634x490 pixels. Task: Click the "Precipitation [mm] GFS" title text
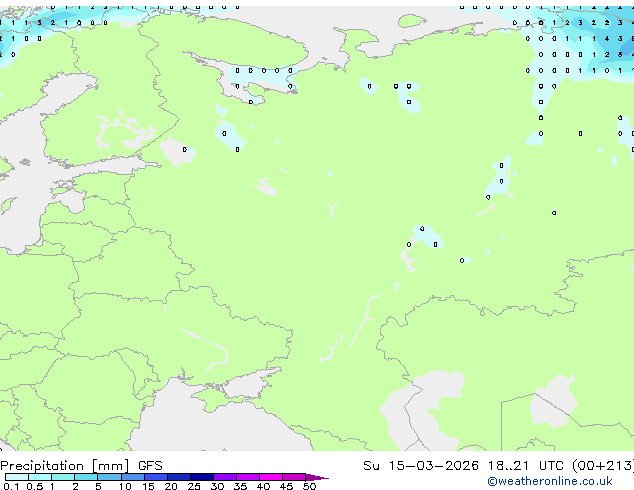pyautogui.click(x=81, y=466)
